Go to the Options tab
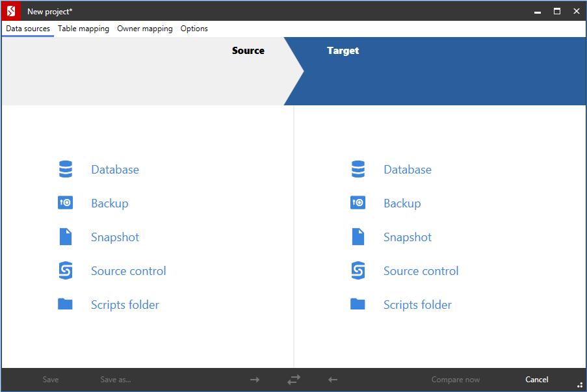The image size is (587, 392). coord(194,29)
